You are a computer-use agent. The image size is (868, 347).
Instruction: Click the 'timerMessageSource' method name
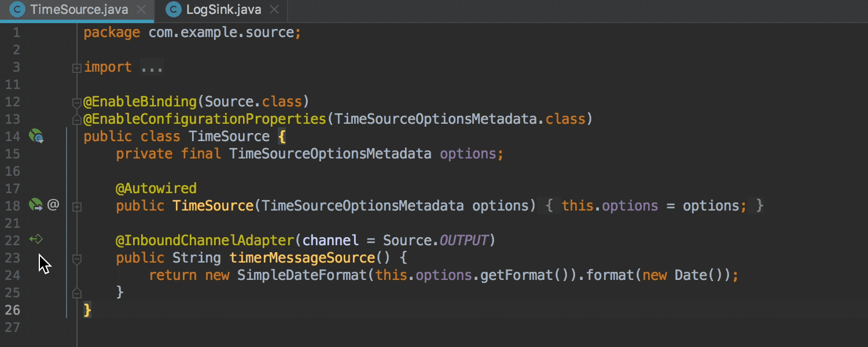pos(302,258)
